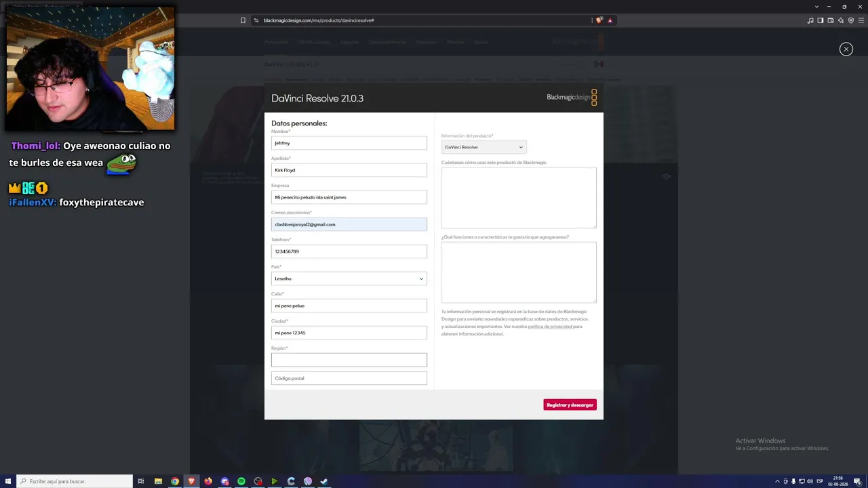
Task: Click the feature suggestions text area
Action: coord(519,272)
